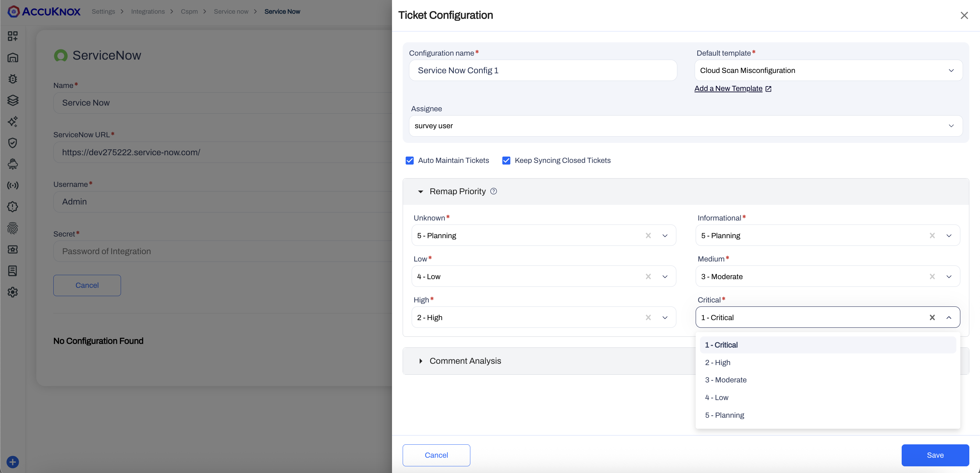Uncheck Keep Syncing Closed Tickets
Viewport: 980px width, 473px height.
(x=506, y=160)
